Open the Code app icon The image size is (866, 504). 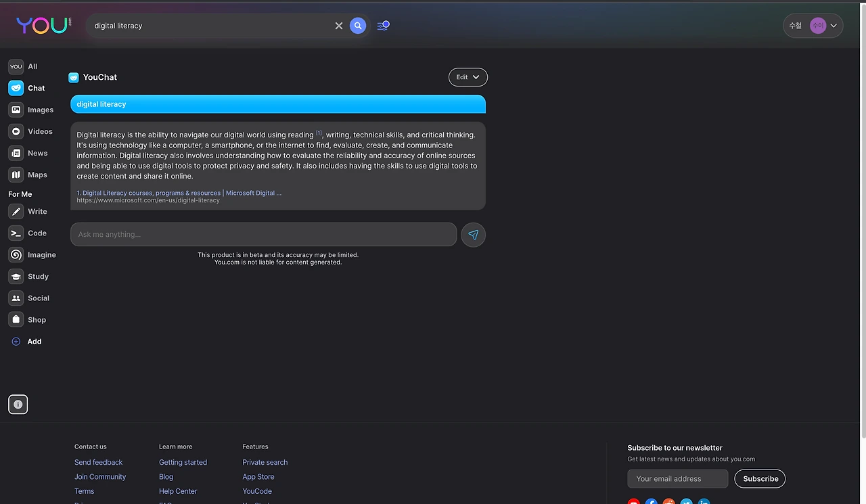16,233
